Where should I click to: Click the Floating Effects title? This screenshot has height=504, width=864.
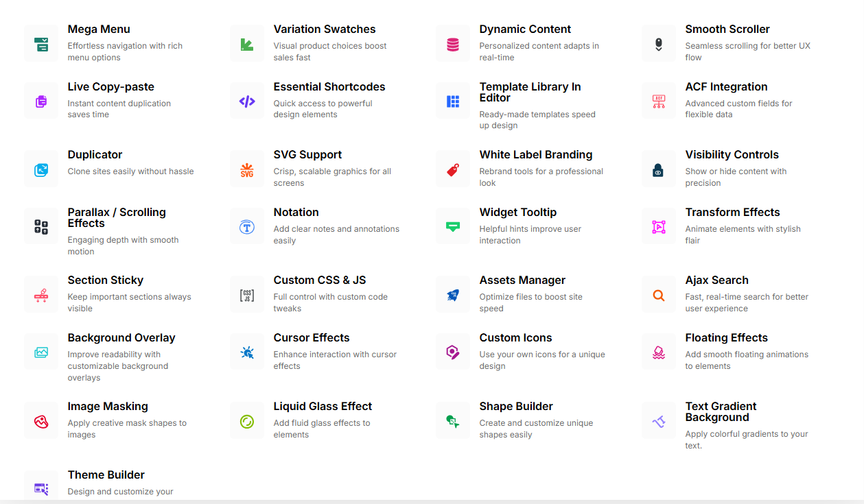(727, 338)
